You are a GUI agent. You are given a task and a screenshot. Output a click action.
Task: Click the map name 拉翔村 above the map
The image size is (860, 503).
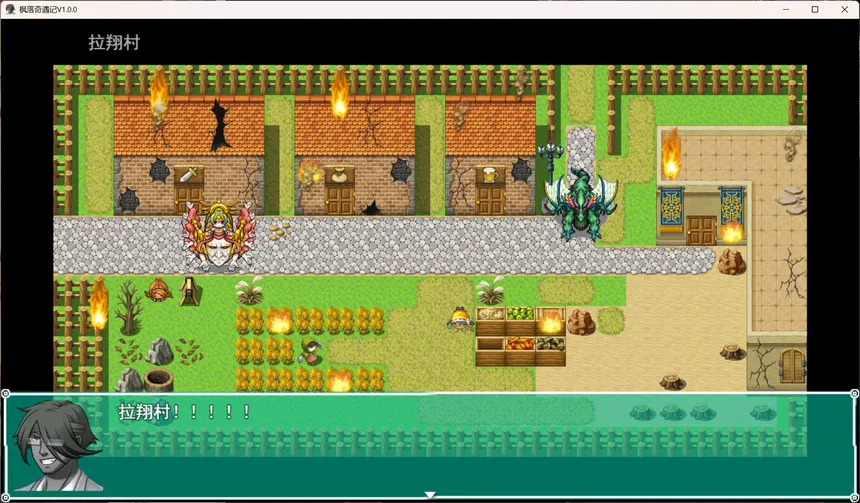(x=114, y=43)
